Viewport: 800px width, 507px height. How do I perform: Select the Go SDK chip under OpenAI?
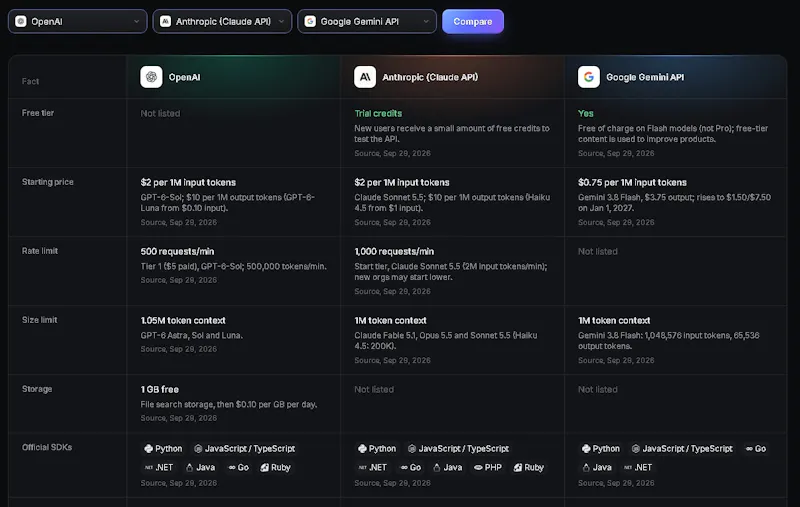239,468
